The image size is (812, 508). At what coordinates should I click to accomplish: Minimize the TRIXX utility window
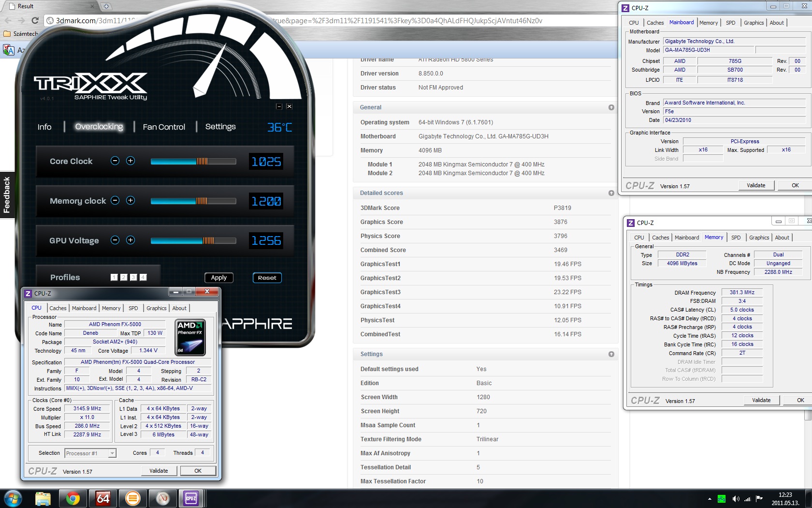279,106
